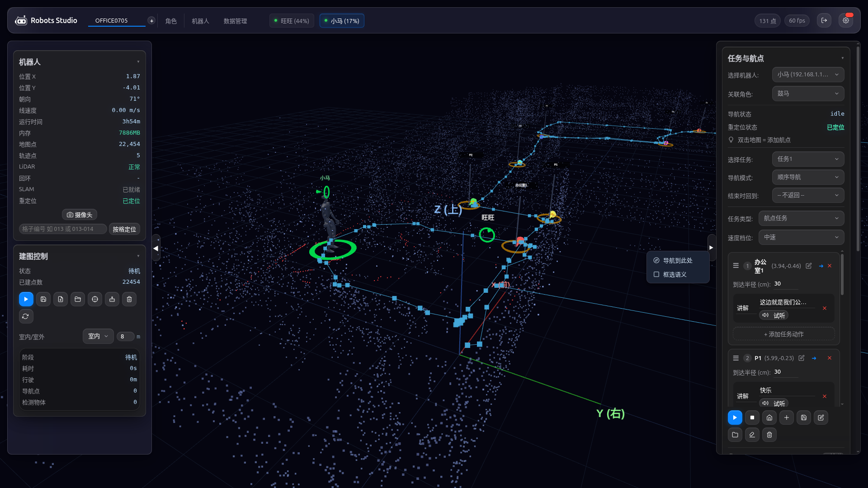Open the 选择机器人 dropdown

[x=808, y=75]
